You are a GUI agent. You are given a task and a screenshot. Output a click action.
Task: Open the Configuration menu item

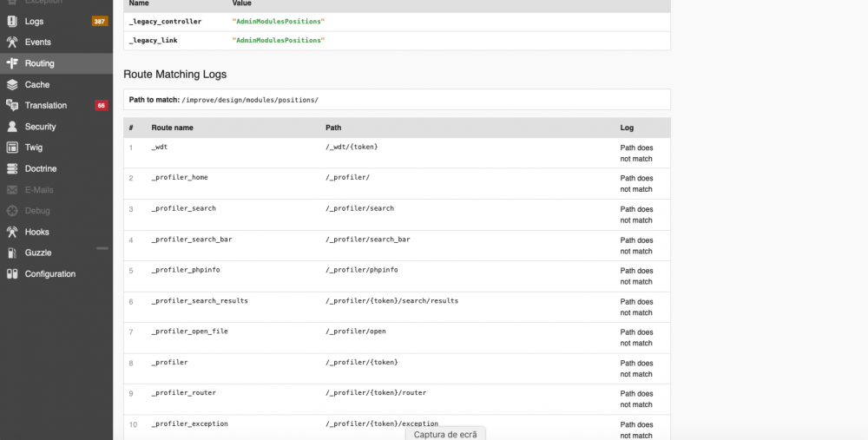[50, 273]
